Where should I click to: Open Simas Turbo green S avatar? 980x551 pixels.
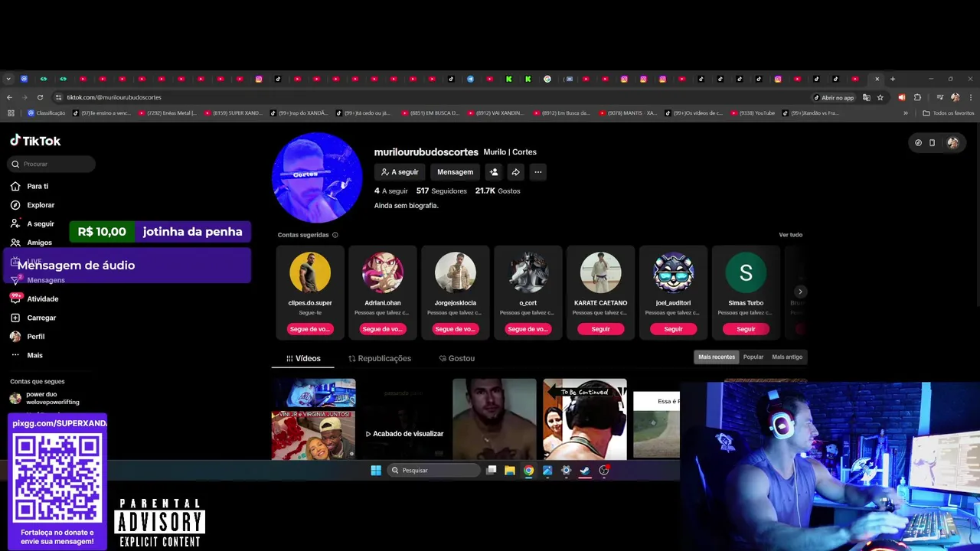(746, 272)
